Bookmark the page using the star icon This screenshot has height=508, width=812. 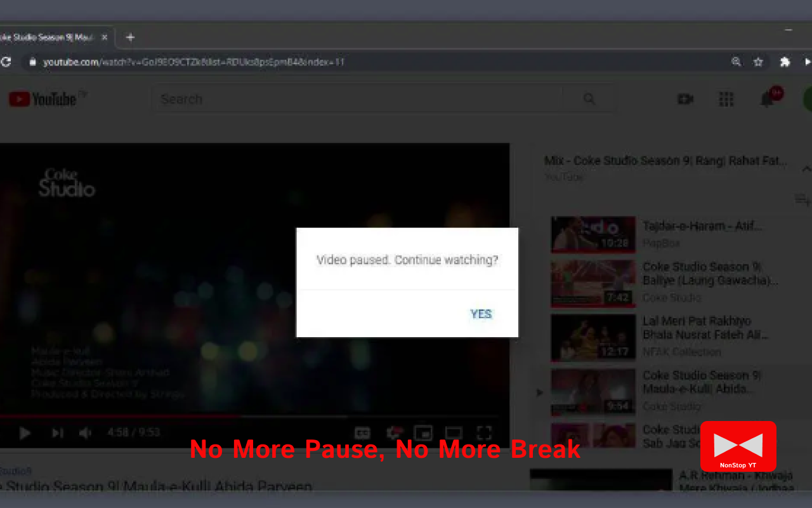pyautogui.click(x=758, y=62)
